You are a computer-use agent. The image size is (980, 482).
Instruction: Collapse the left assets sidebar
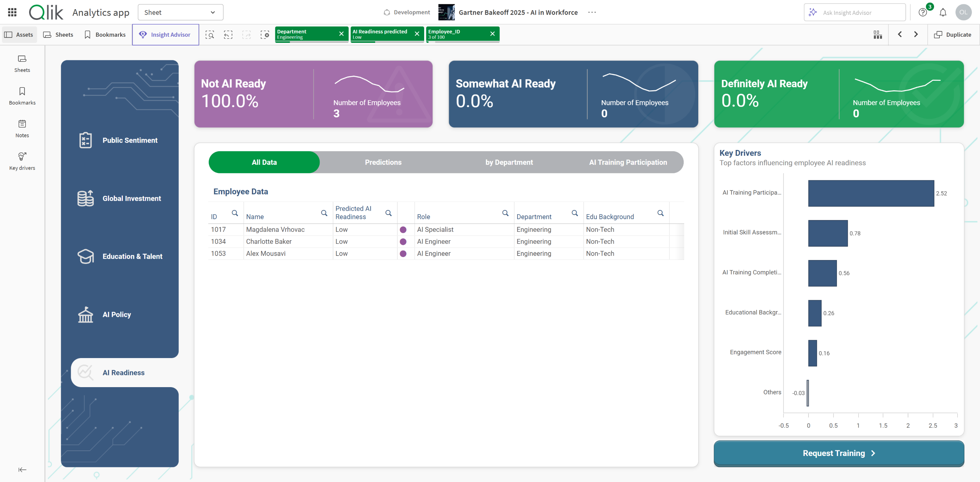[x=22, y=470]
